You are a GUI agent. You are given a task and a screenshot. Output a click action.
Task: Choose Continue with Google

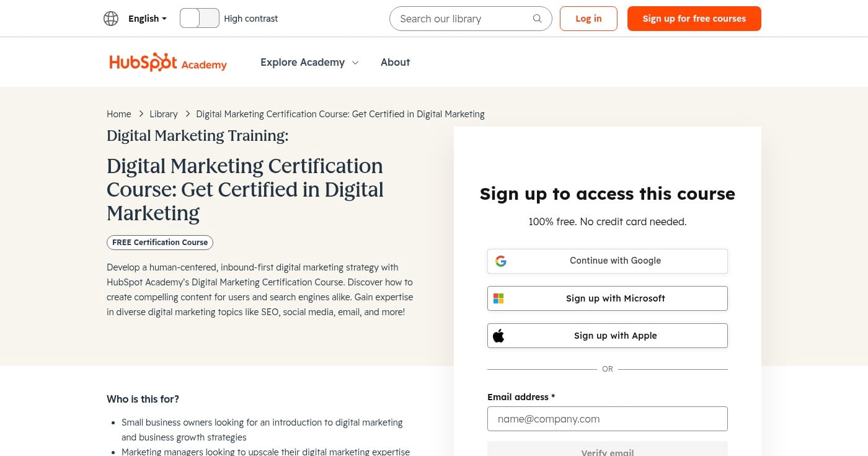tap(608, 261)
